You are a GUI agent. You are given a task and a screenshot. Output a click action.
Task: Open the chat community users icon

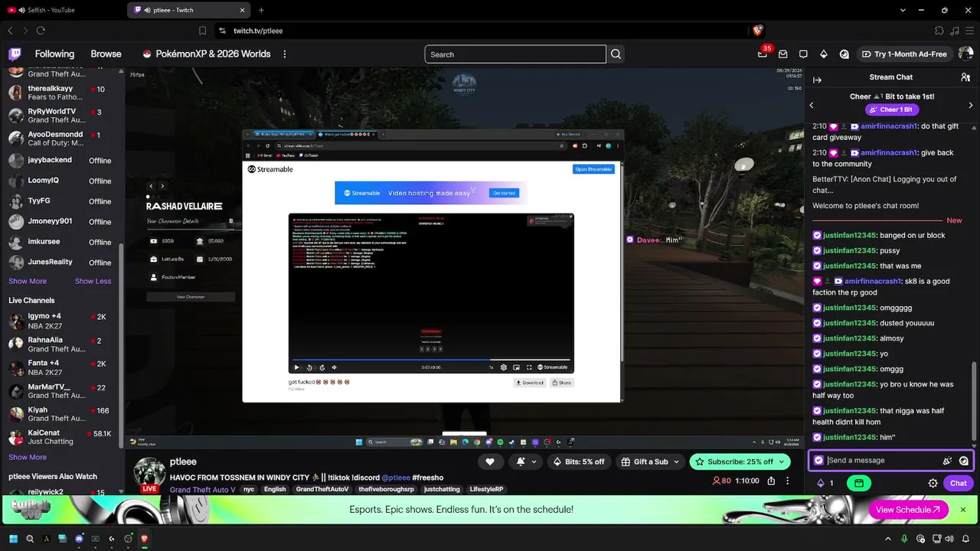(965, 77)
